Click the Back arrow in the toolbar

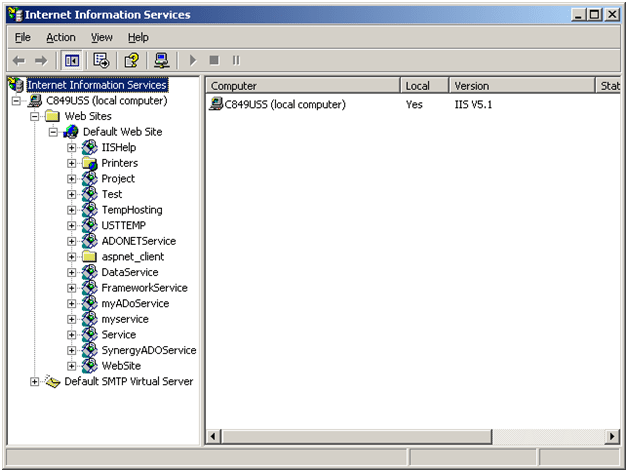19,61
